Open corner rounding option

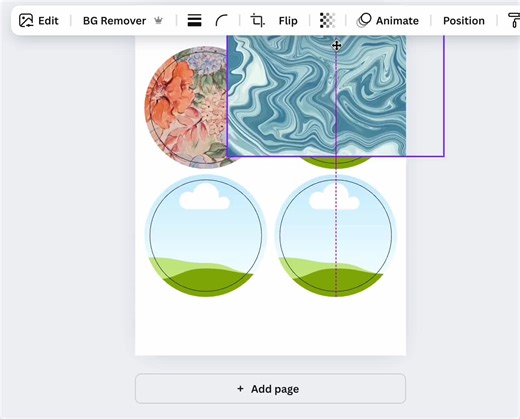point(222,21)
